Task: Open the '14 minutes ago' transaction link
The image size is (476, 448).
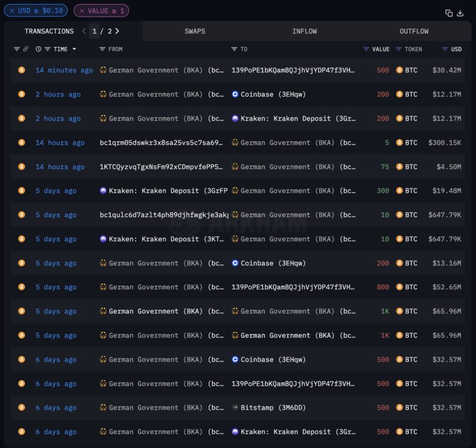Action: point(64,70)
